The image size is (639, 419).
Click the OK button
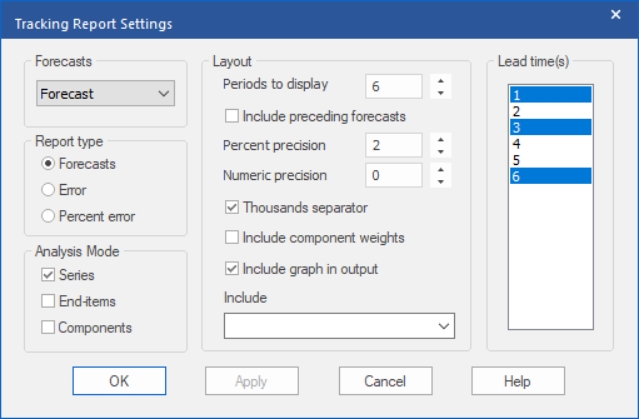pyautogui.click(x=119, y=381)
